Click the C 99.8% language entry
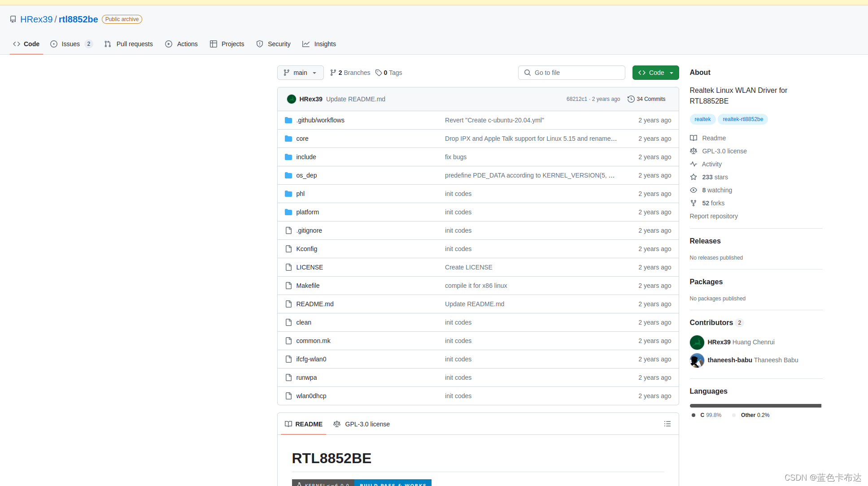The image size is (868, 486). point(707,415)
